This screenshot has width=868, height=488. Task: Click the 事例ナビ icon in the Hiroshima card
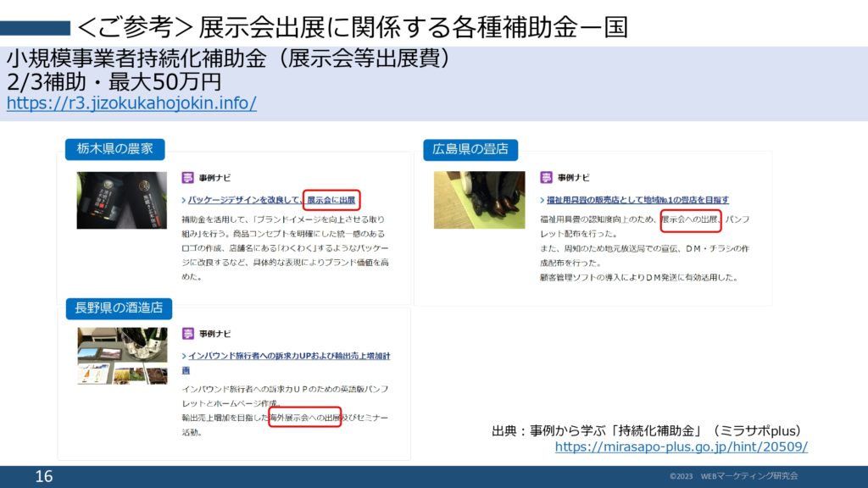(x=546, y=178)
